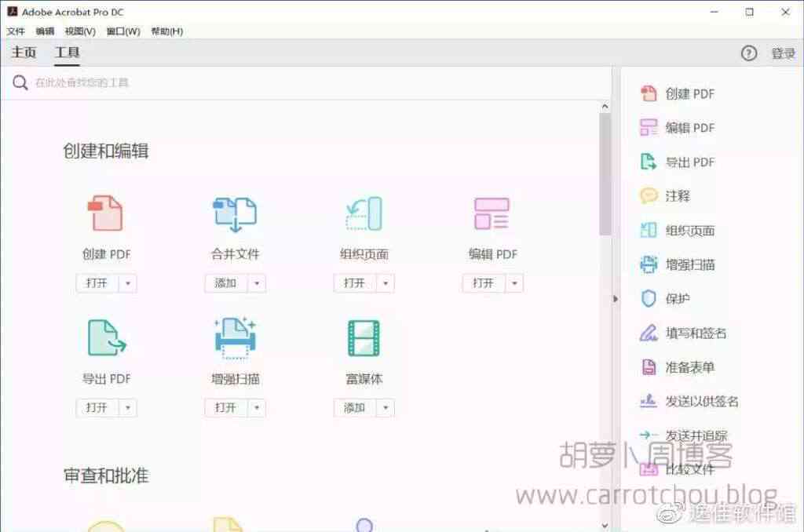Select 创建 PDF in right sidebar
Viewport: 804px width, 532px height.
click(677, 94)
